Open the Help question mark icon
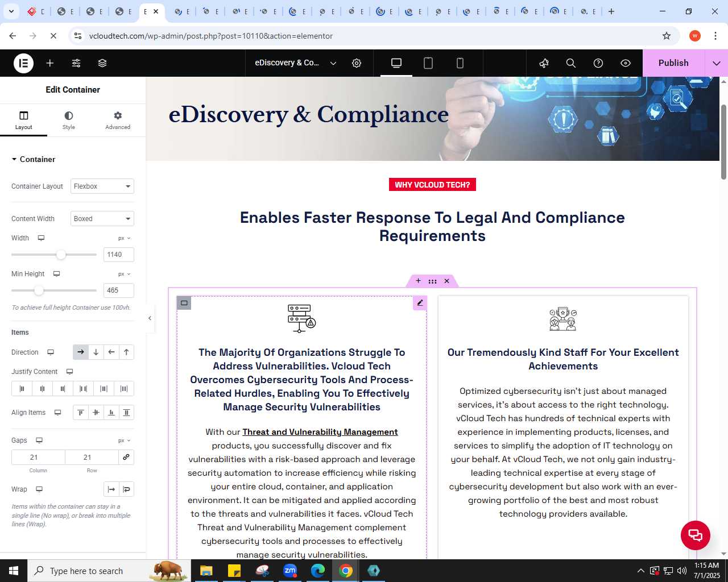The width and height of the screenshot is (728, 582). (x=598, y=63)
